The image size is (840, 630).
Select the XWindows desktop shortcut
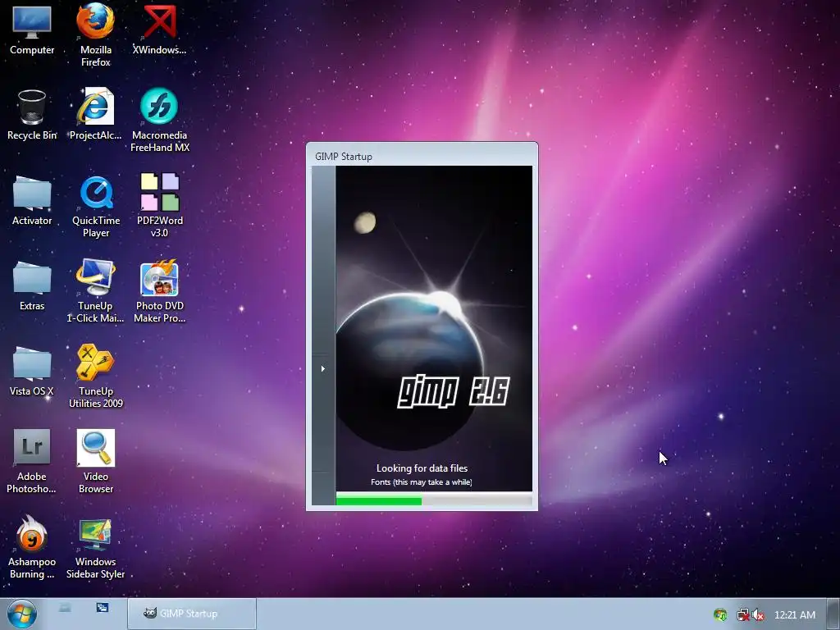(x=159, y=30)
